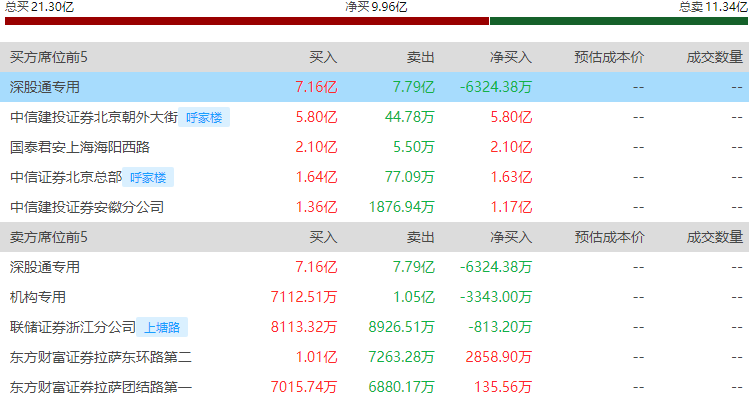
Task: Click the 预估成本价 header in buyer table
Action: [609, 57]
